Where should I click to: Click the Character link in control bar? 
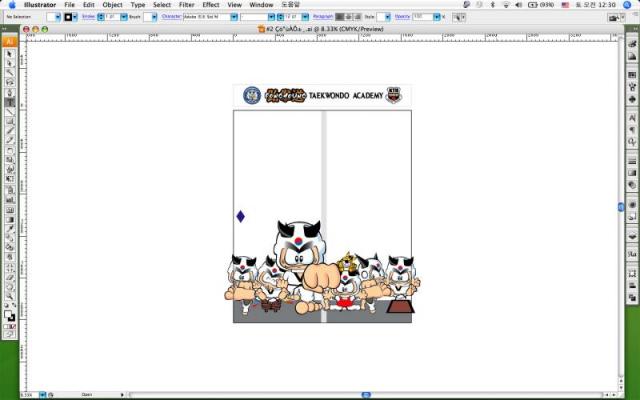(x=171, y=17)
